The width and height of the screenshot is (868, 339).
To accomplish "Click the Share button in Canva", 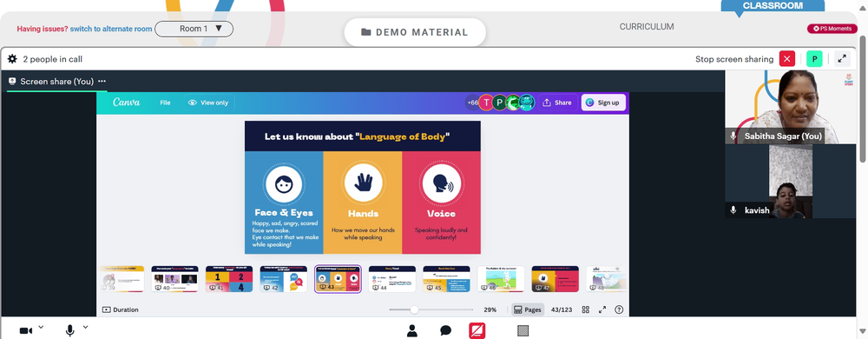I will (557, 103).
